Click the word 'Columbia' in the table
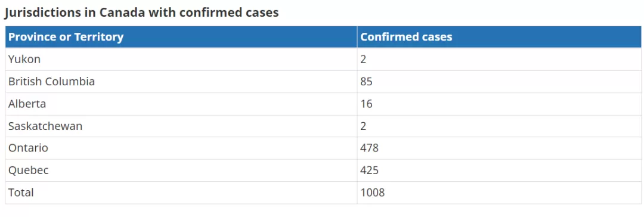Viewport: 644px width, 217px height. click(x=70, y=81)
